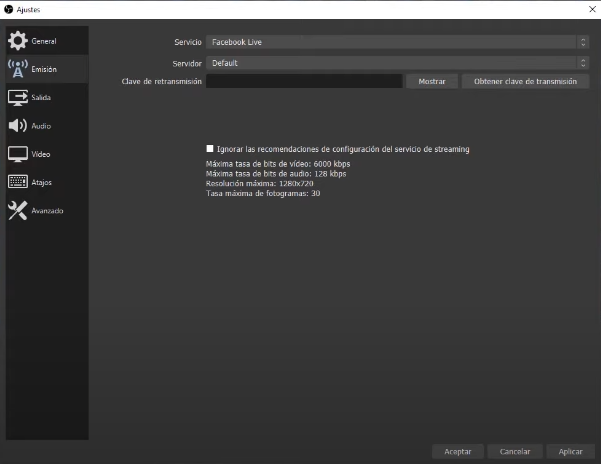Click the arrow at the end of the Servicio combo box
The height and width of the screenshot is (464, 601).
tap(583, 42)
